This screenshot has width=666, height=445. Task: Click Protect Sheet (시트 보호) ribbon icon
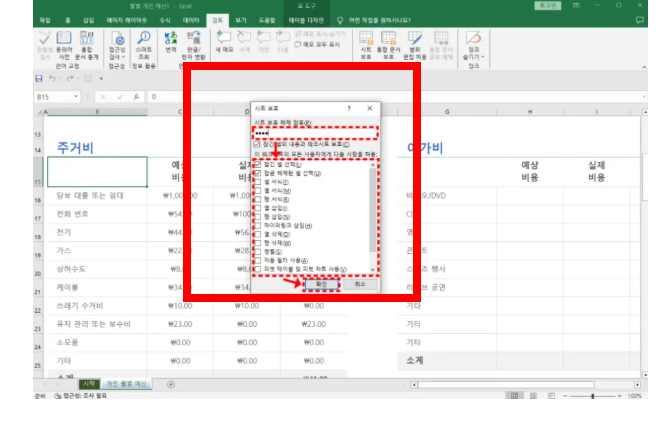coord(366,45)
